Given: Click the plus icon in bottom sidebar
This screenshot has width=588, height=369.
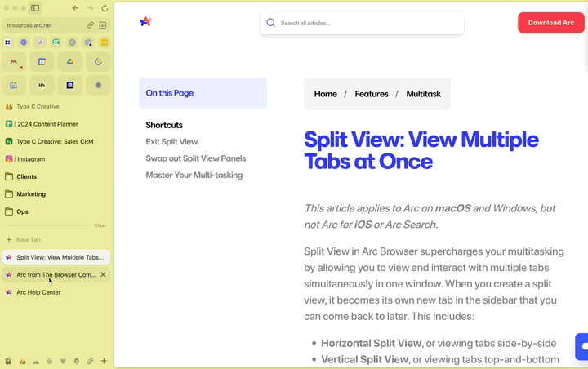Looking at the screenshot, I should (104, 361).
